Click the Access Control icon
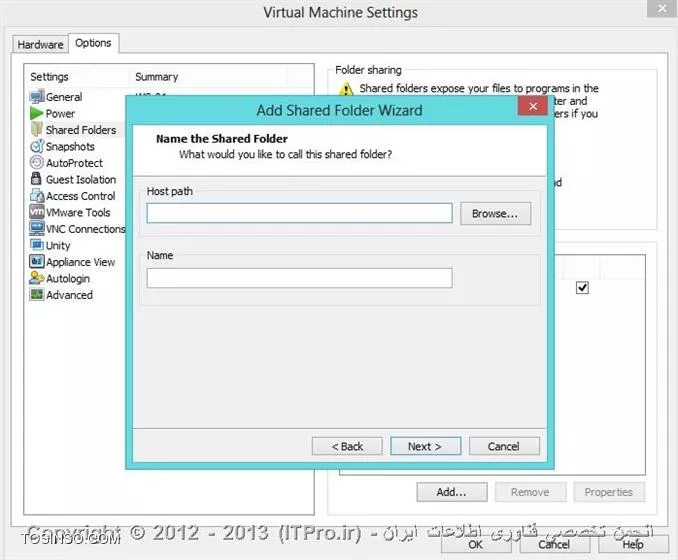Viewport: 678px width, 560px height. pos(37,195)
